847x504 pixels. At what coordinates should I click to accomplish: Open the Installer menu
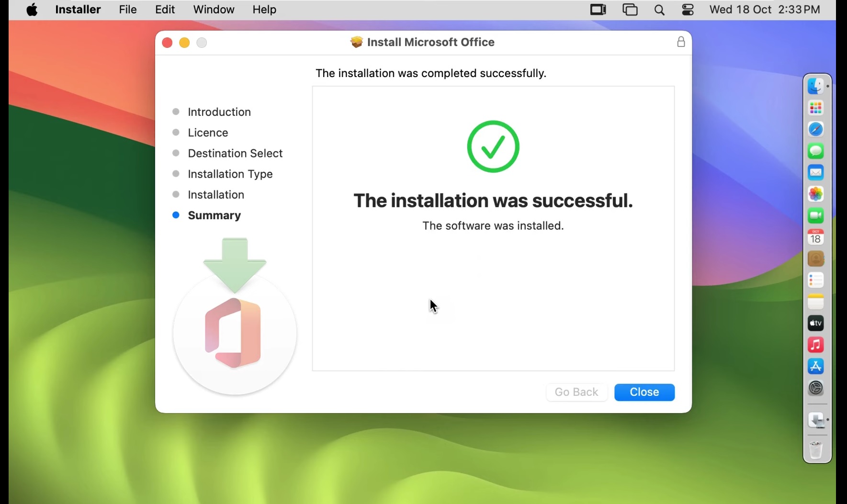click(78, 10)
